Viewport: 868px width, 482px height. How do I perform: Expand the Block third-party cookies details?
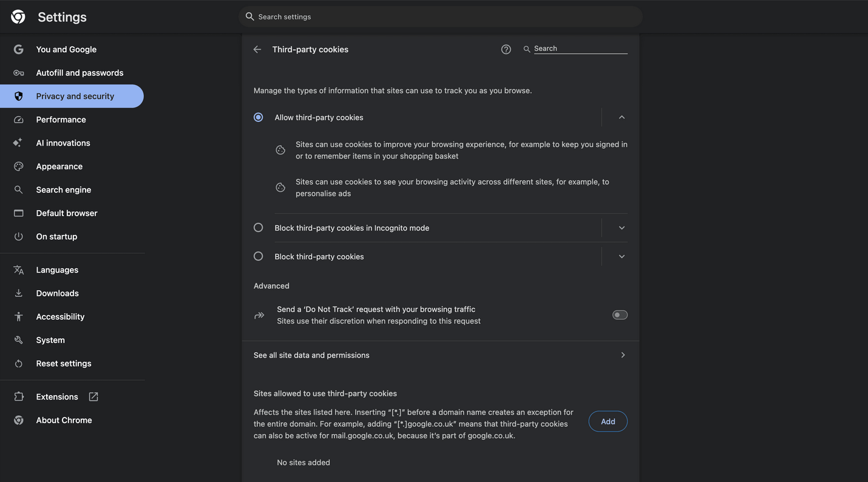click(x=622, y=256)
